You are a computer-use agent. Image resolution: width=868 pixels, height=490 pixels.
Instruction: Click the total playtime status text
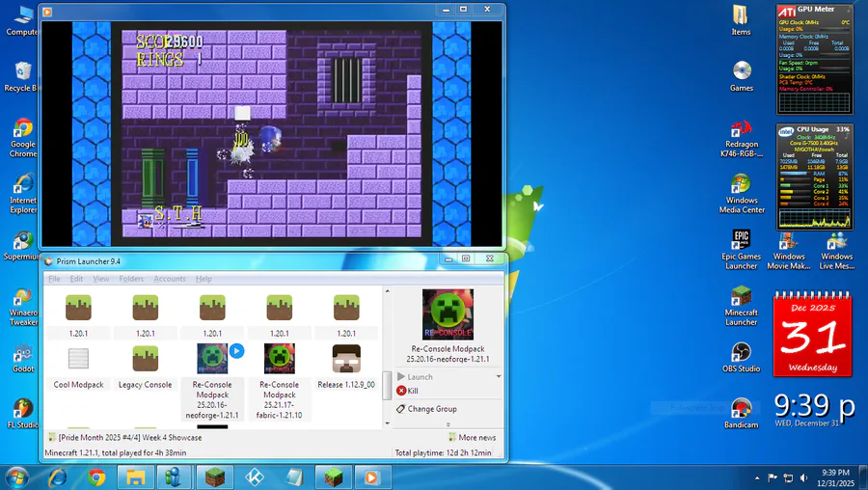pyautogui.click(x=443, y=453)
